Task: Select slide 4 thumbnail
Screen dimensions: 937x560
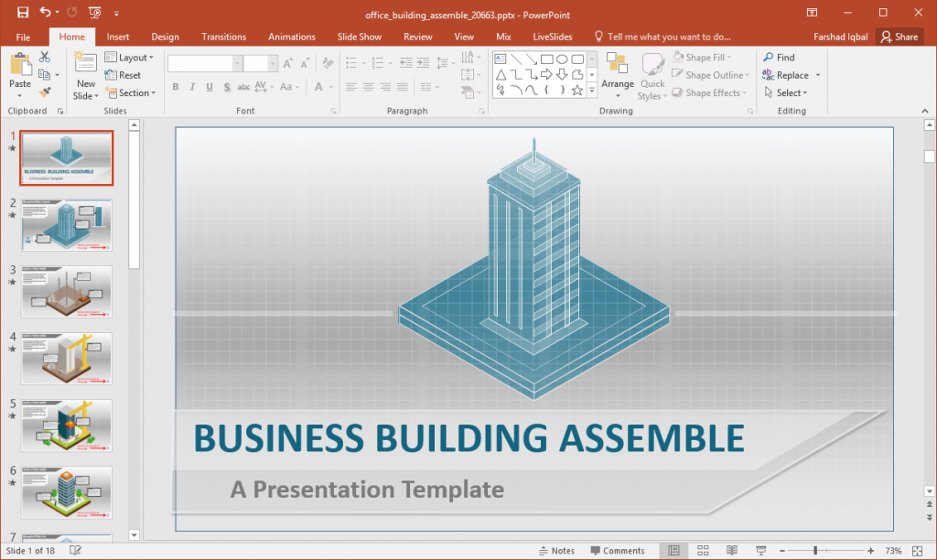Action: [x=65, y=359]
